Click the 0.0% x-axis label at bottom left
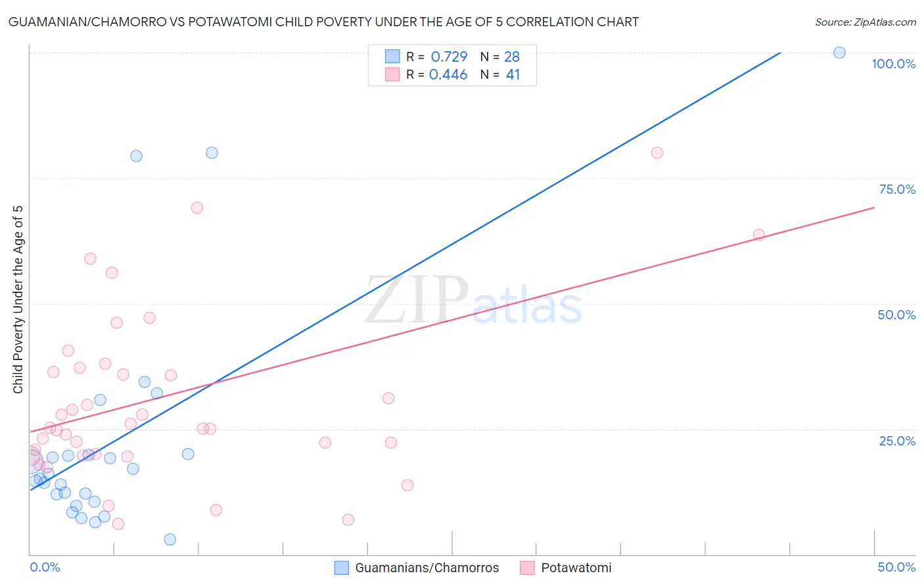Image resolution: width=924 pixels, height=586 pixels. pyautogui.click(x=45, y=567)
